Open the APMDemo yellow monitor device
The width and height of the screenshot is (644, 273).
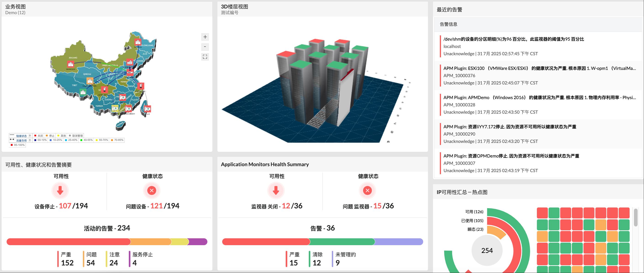click(115, 108)
